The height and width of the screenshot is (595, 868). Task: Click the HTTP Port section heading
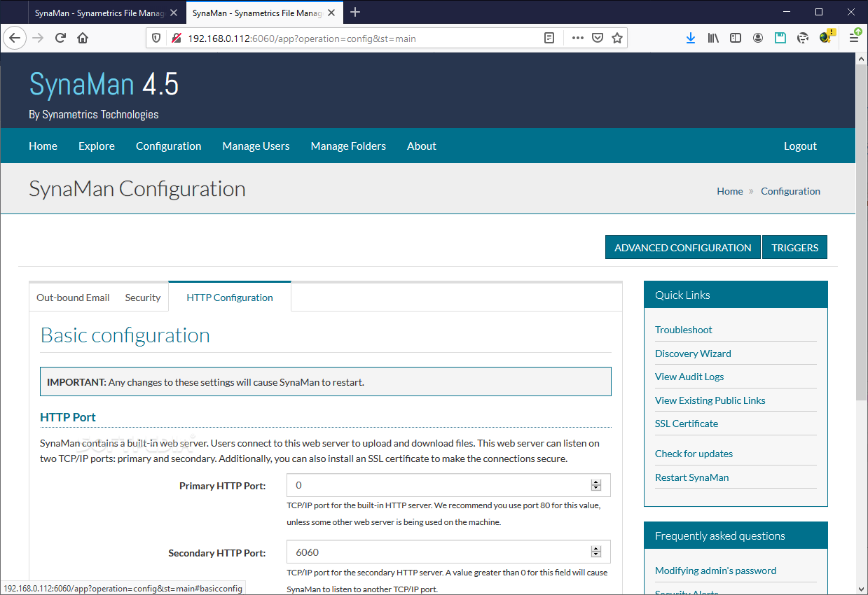point(68,417)
